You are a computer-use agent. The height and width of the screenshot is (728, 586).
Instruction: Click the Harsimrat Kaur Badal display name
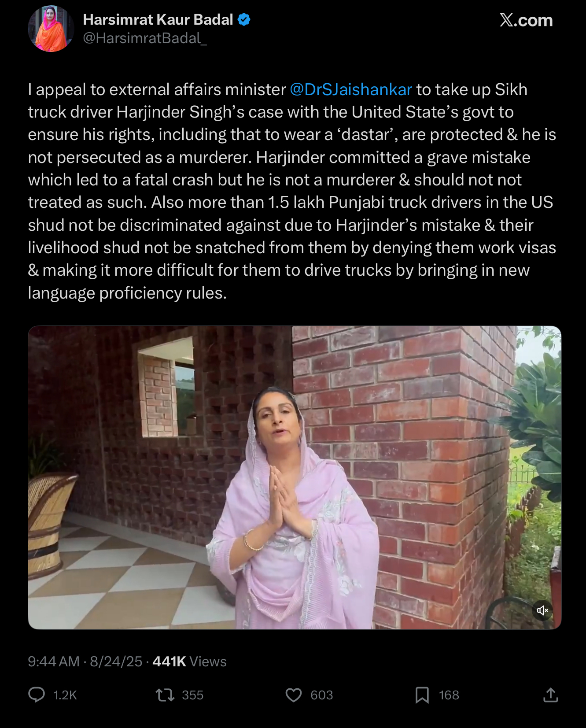pos(158,19)
